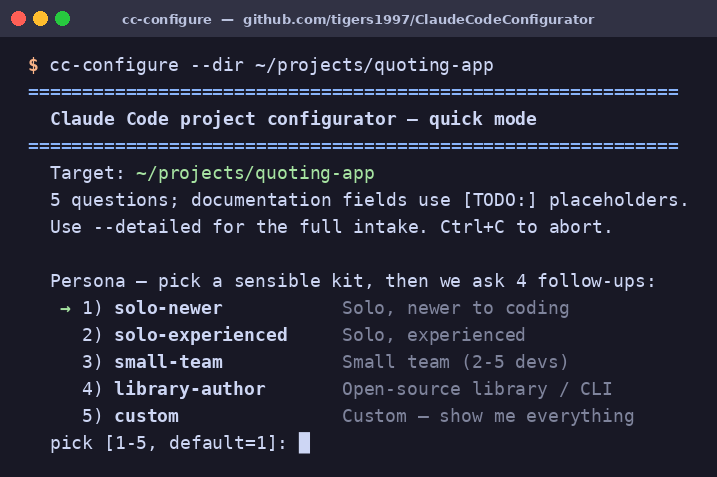Click the heading 'Claude Code project configurator — quick mode'

coord(293,119)
